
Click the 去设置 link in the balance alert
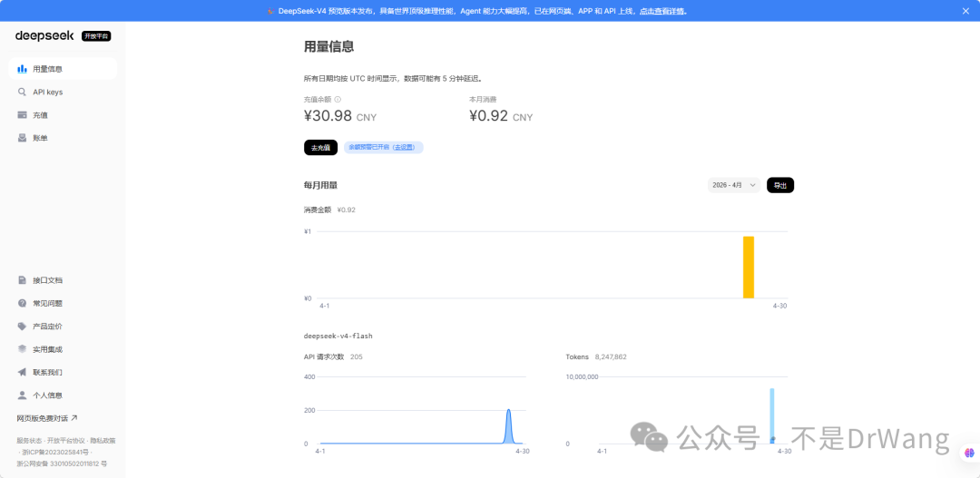pos(404,148)
